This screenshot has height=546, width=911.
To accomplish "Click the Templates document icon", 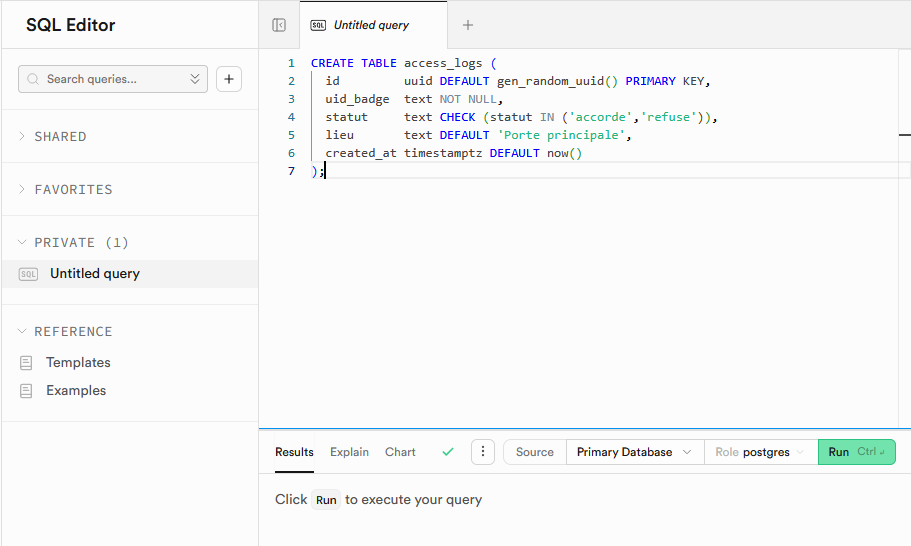I will [x=26, y=363].
